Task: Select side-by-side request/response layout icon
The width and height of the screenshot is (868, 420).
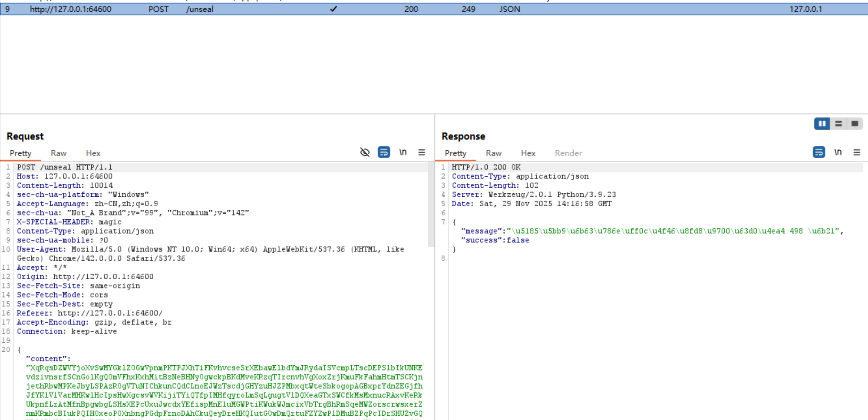Action: pos(822,124)
